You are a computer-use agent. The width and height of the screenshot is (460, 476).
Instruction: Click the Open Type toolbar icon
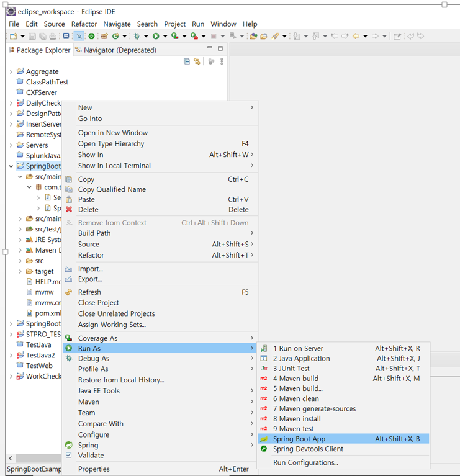click(x=253, y=36)
